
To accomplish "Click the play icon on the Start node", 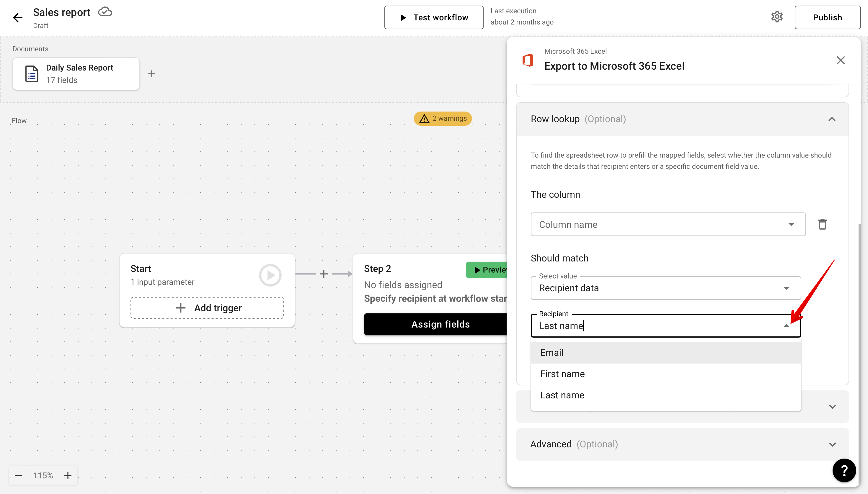I will 270,275.
